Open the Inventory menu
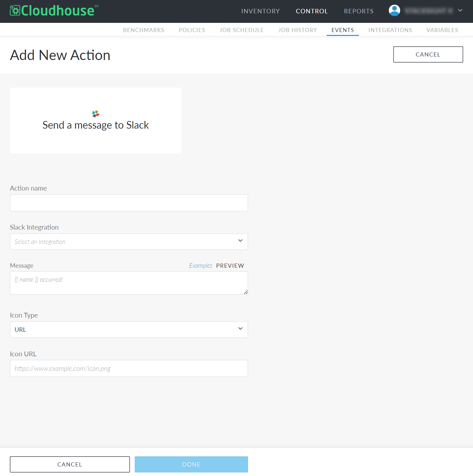473x476 pixels. pyautogui.click(x=260, y=11)
